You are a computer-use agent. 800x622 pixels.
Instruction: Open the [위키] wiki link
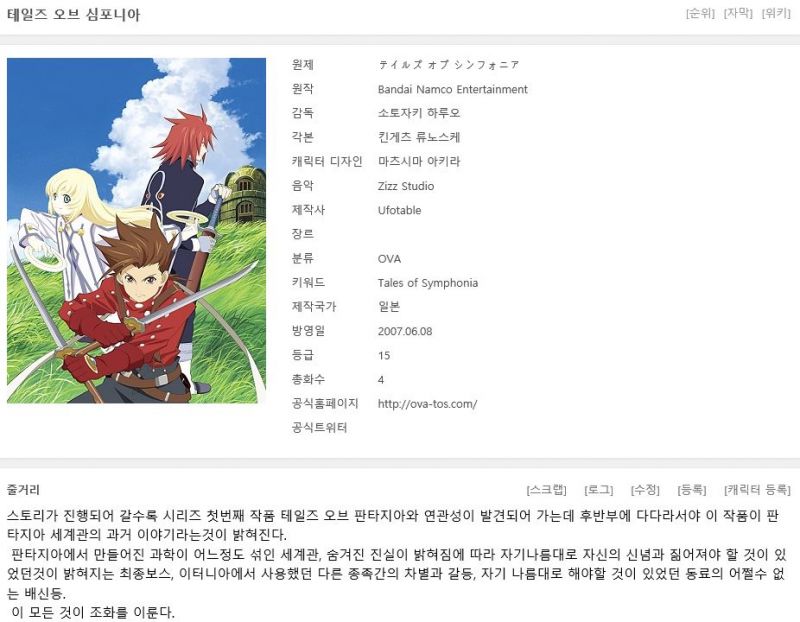click(x=776, y=13)
